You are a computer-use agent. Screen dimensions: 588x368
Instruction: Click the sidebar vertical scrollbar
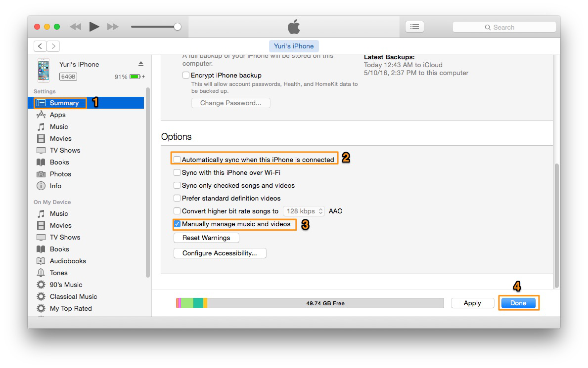pos(148,182)
